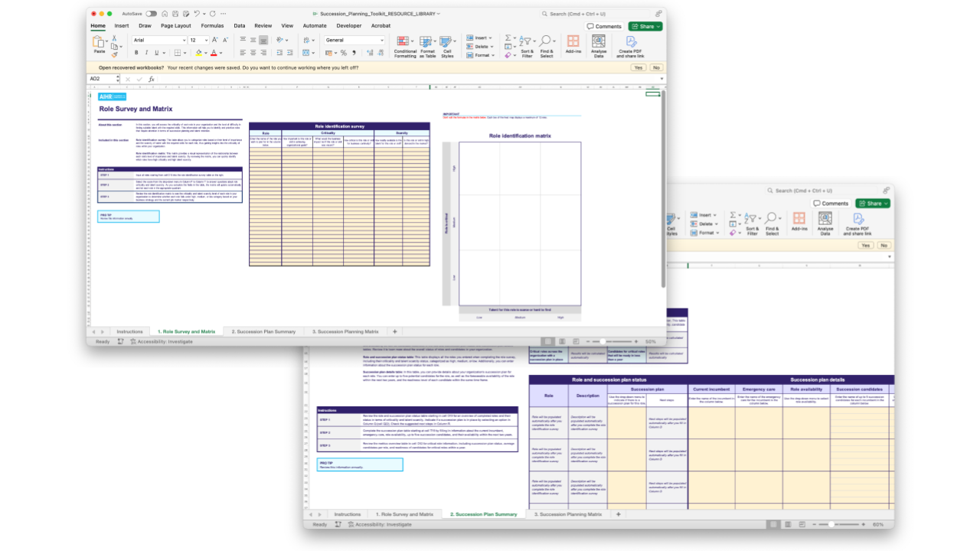Toggle the Underline formatting button
The height and width of the screenshot is (551, 980).
[158, 53]
